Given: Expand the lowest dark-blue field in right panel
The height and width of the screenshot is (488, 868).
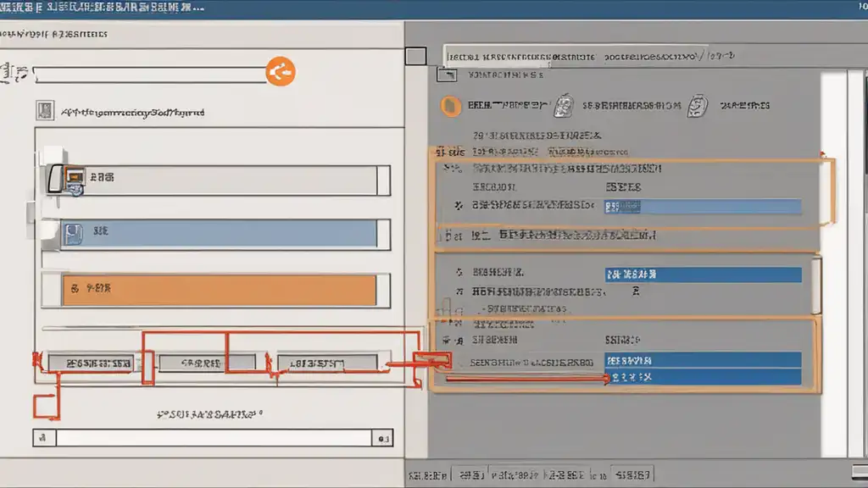Looking at the screenshot, I should tap(703, 377).
